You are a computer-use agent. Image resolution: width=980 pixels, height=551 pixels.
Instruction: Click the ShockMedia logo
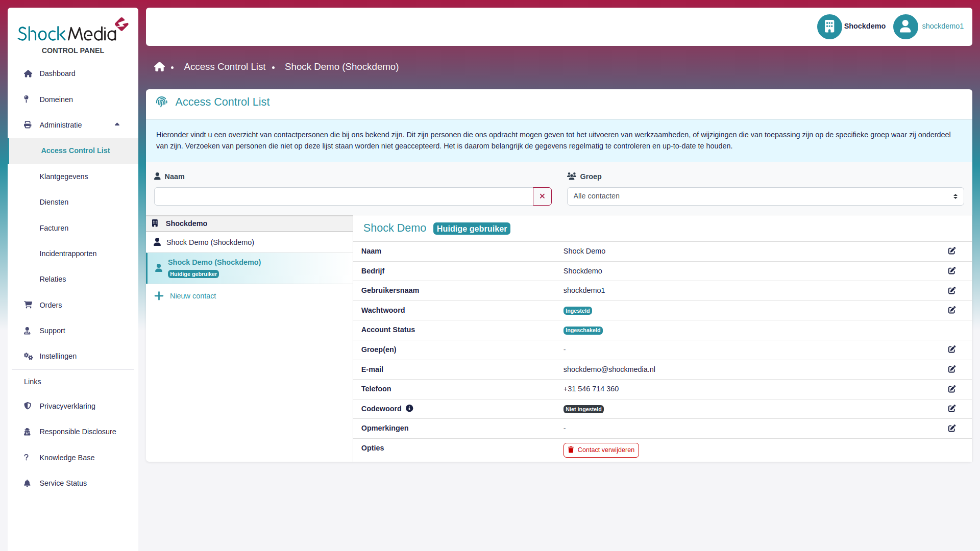point(73,30)
